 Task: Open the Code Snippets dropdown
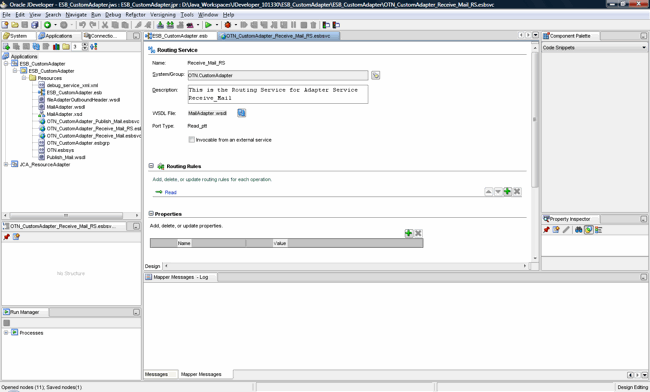[594, 48]
